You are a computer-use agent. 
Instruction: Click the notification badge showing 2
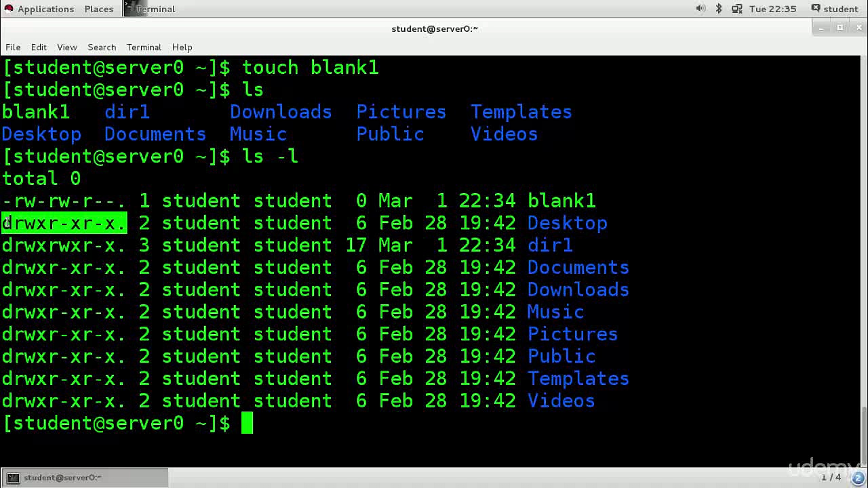tap(857, 477)
